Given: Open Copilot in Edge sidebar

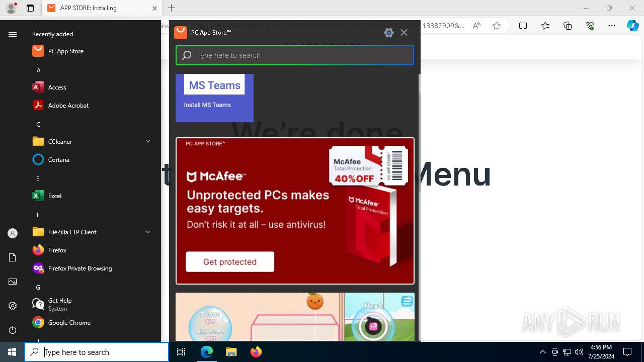Looking at the screenshot, I should [632, 26].
